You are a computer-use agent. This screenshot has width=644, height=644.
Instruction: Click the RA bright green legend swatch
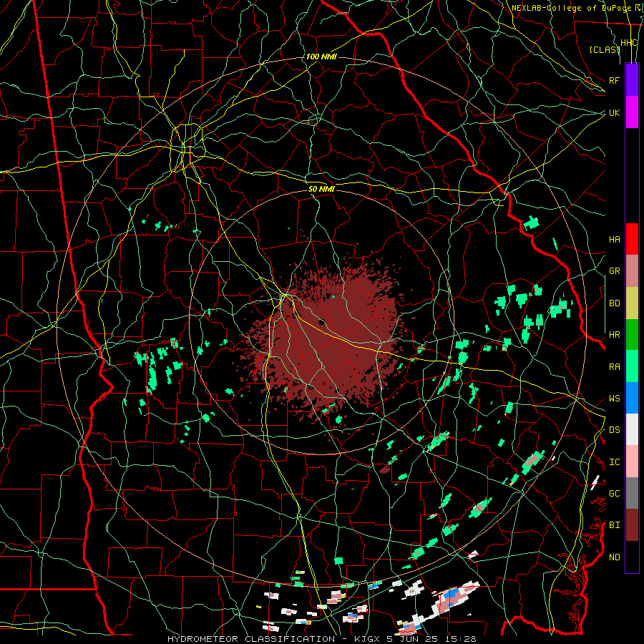632,366
